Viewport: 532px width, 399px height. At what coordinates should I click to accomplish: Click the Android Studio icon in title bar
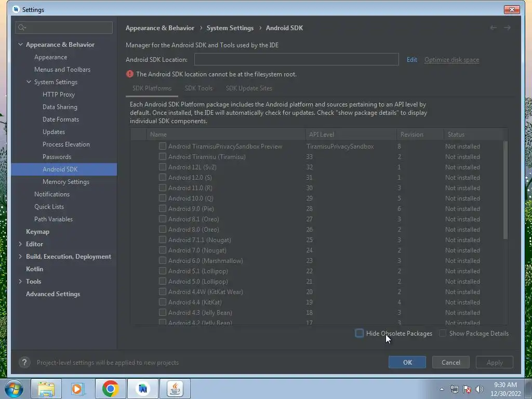click(x=16, y=9)
